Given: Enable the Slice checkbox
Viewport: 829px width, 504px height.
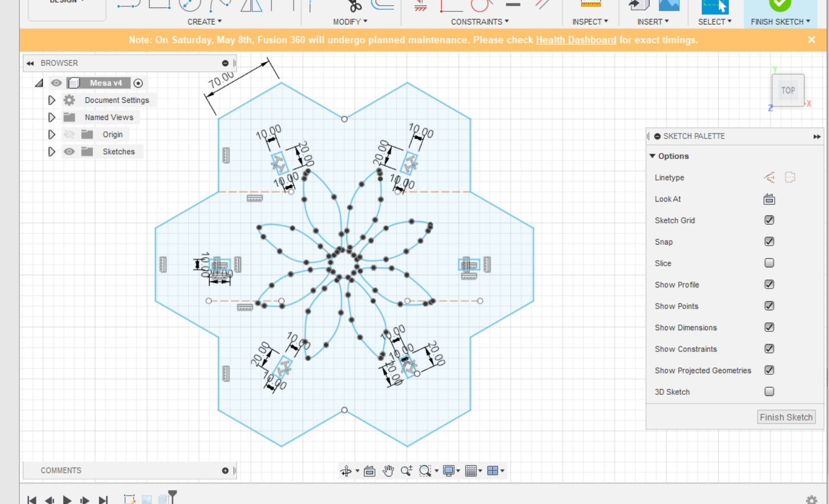Looking at the screenshot, I should pos(769,263).
